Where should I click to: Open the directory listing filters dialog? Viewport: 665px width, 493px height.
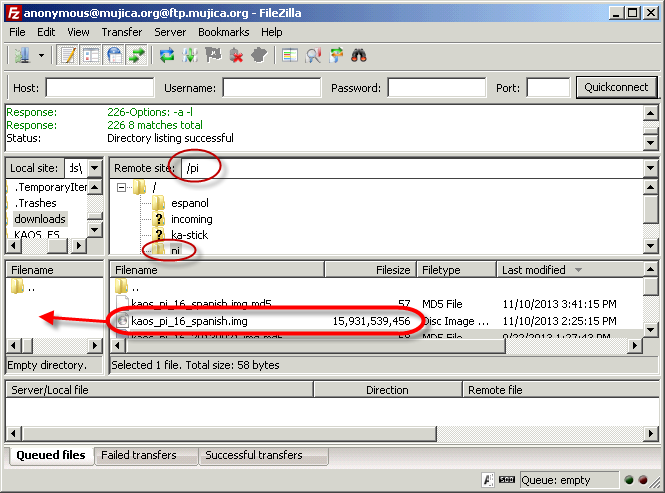[290, 56]
